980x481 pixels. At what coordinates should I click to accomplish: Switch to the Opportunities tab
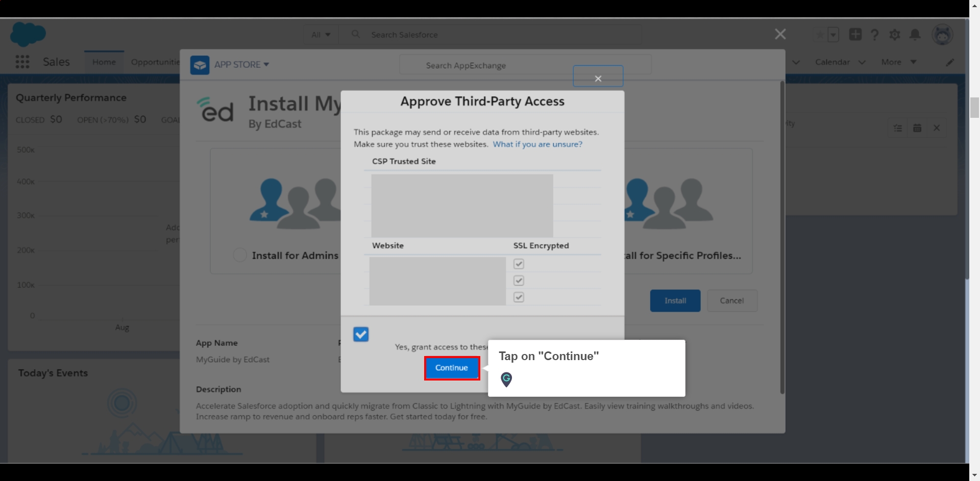[155, 62]
